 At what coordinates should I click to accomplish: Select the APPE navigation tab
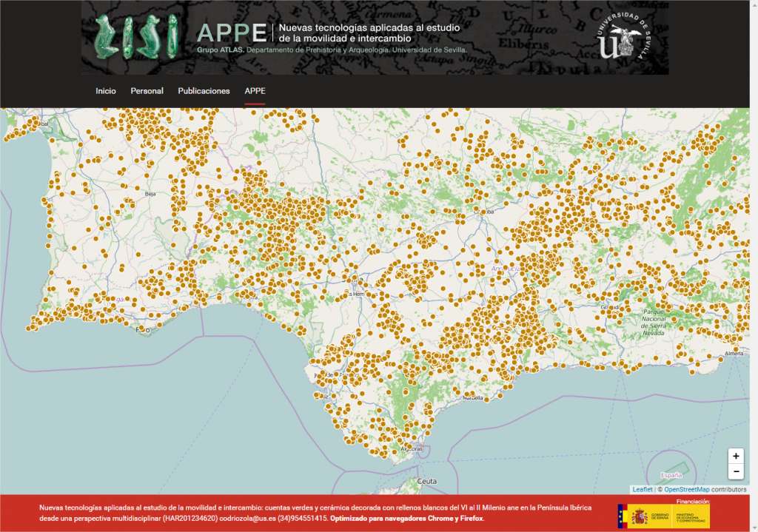255,91
